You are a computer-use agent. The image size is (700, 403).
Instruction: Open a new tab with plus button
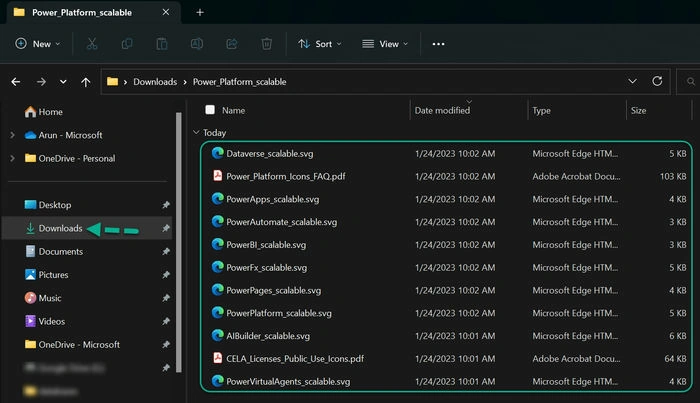pyautogui.click(x=200, y=12)
